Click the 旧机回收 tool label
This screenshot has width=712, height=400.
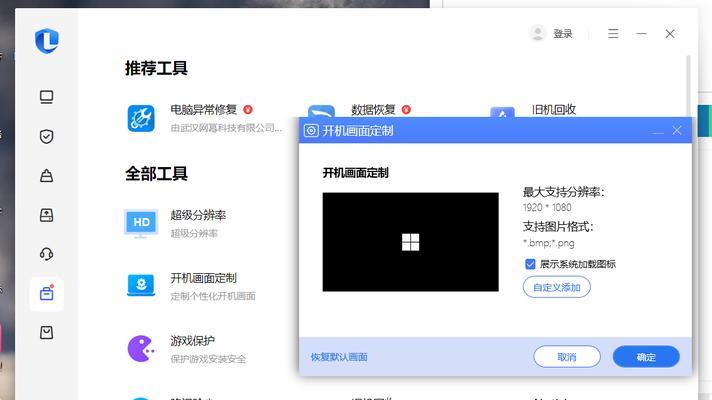tap(554, 109)
